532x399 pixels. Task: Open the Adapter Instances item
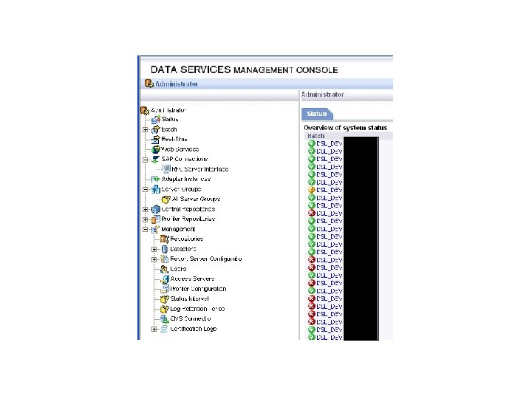pyautogui.click(x=186, y=179)
